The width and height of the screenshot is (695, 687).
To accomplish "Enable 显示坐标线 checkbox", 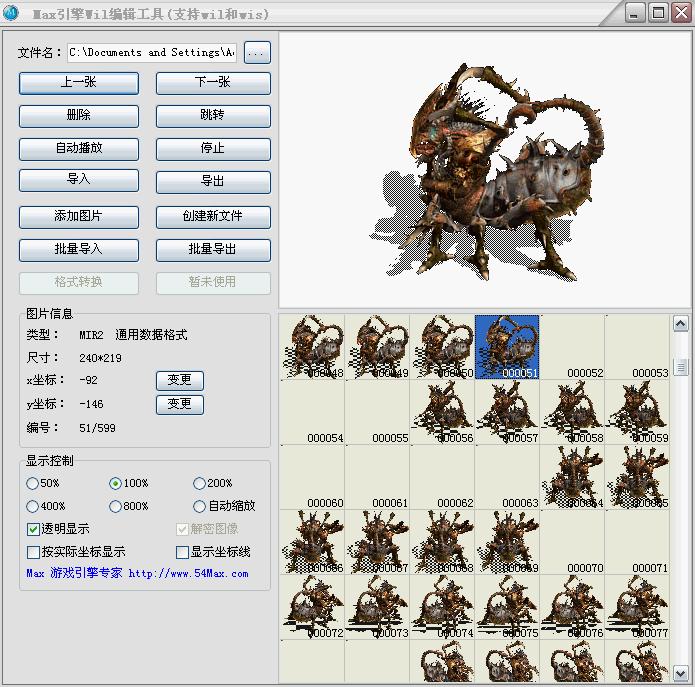I will click(x=182, y=552).
